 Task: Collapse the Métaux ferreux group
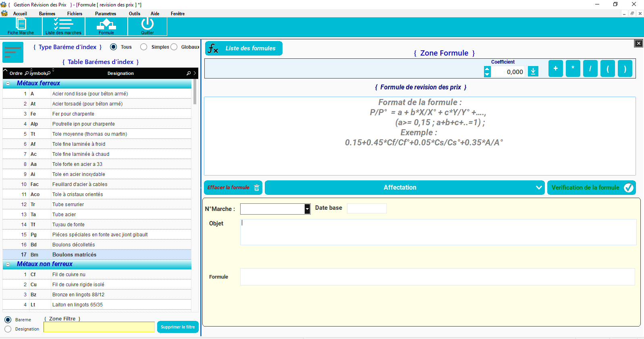click(x=8, y=83)
